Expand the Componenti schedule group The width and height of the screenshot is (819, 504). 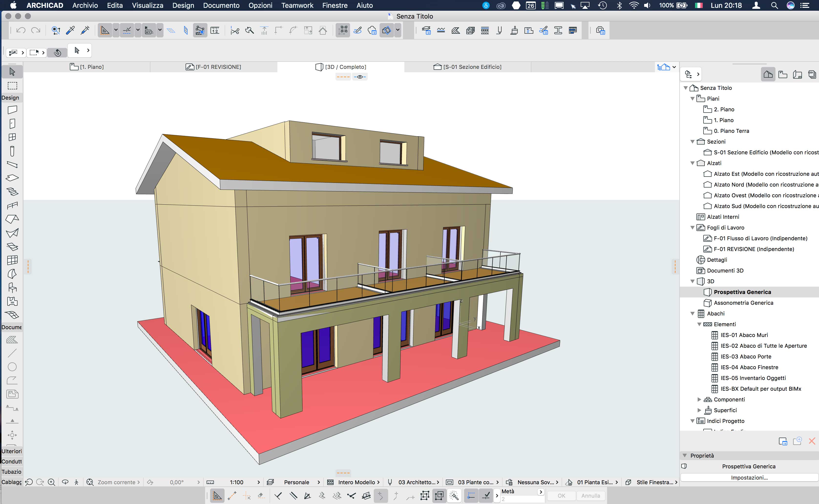(699, 399)
